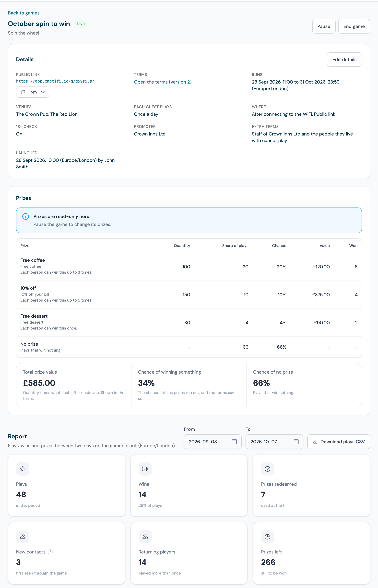Click the £90.00 value cell
Image resolution: width=378 pixels, height=588 pixels.
pos(322,323)
